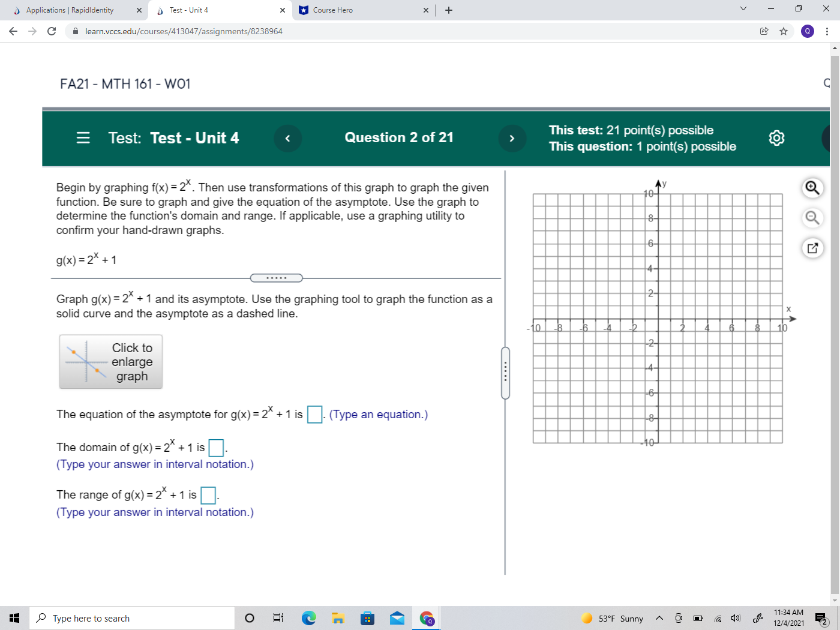
Task: Click the scrollbar down arrow
Action: [835, 600]
